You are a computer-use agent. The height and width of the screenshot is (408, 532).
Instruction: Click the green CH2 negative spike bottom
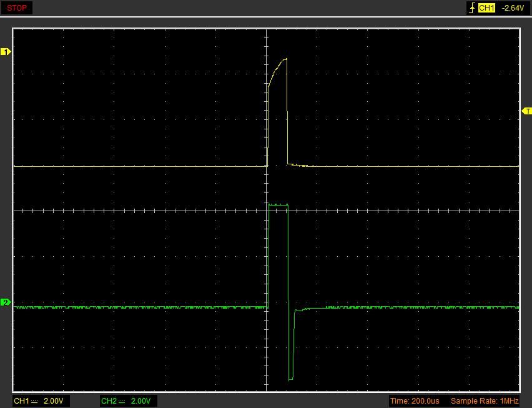(291, 379)
